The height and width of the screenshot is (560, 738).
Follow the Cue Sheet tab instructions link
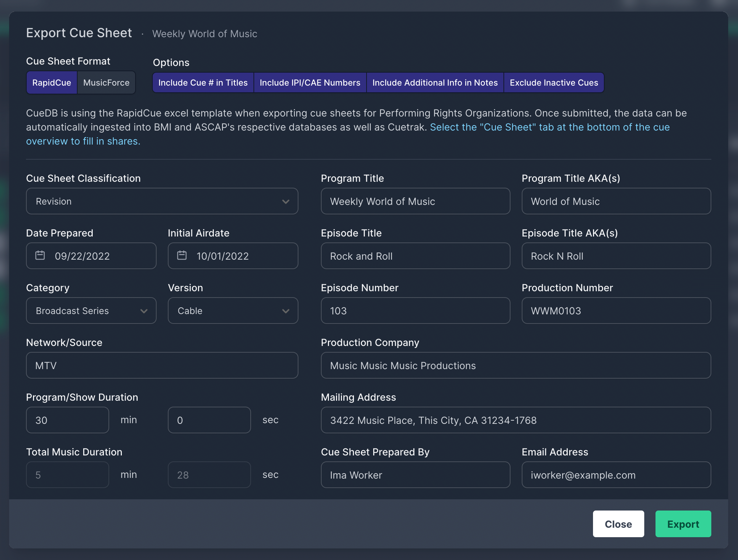348,134
